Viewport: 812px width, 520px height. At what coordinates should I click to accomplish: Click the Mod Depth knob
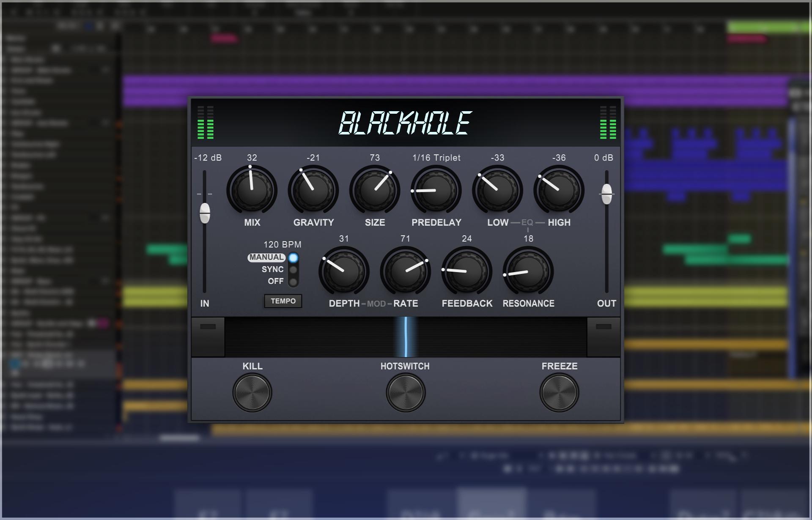pyautogui.click(x=344, y=271)
